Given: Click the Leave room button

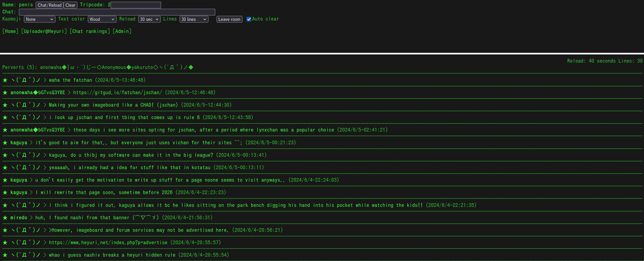Looking at the screenshot, I should [229, 19].
